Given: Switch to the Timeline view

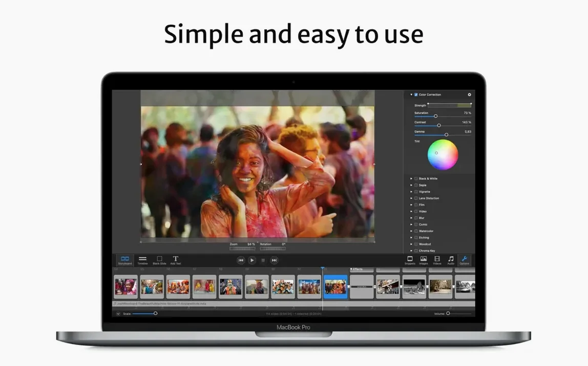Looking at the screenshot, I should click(x=142, y=260).
